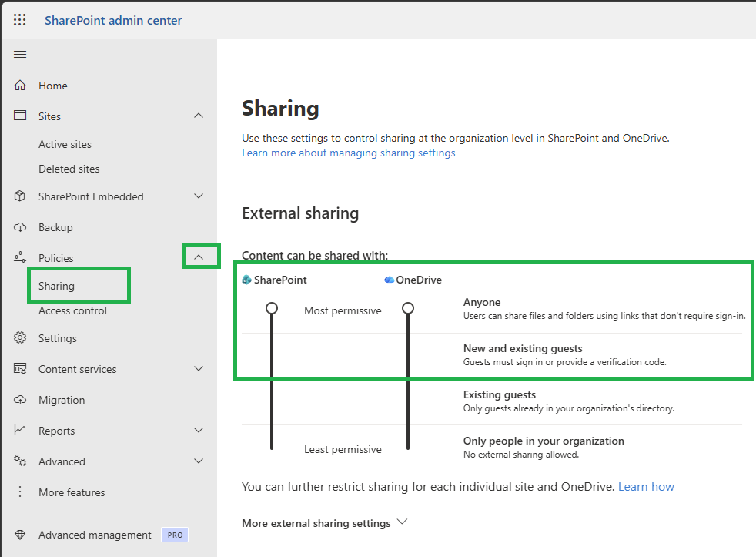
Task: Expand the SharePoint Embedded chevron
Action: (x=199, y=196)
